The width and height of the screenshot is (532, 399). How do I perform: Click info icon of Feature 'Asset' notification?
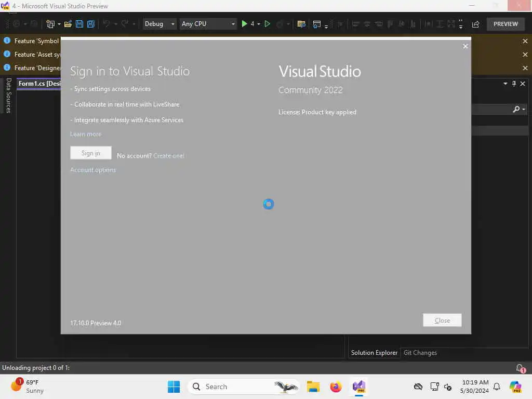point(7,54)
